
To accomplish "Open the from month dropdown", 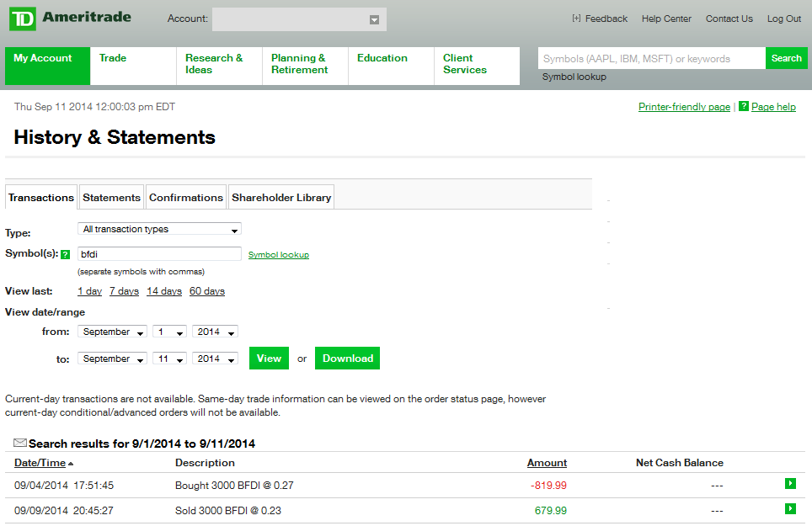I will pos(112,332).
